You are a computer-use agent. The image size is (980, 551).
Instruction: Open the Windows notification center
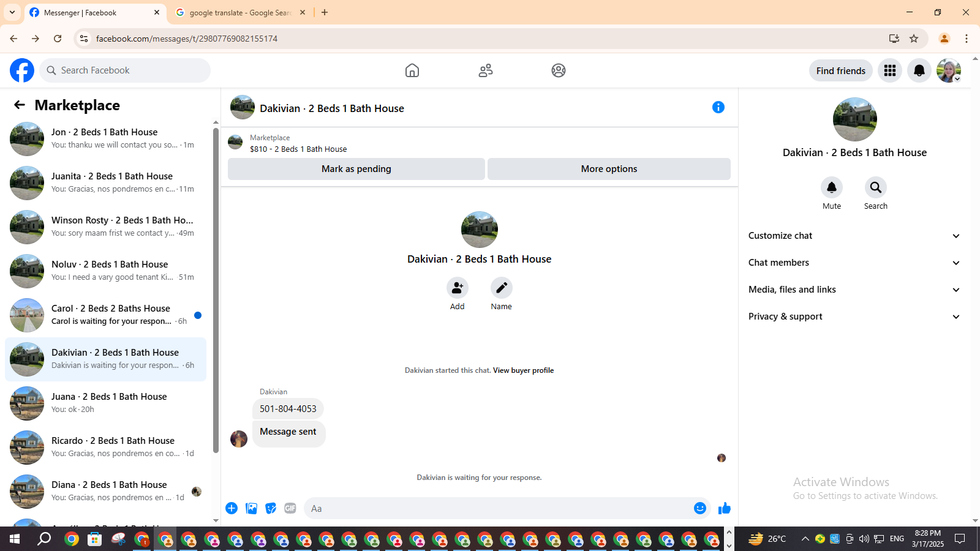click(x=960, y=539)
